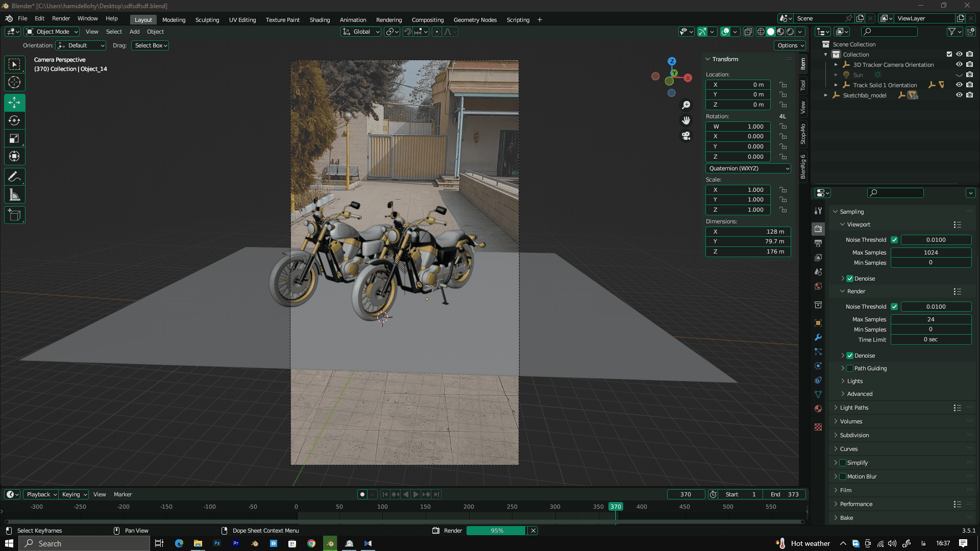Hide 3D Tracker Camera Orientation in viewport

(x=959, y=64)
